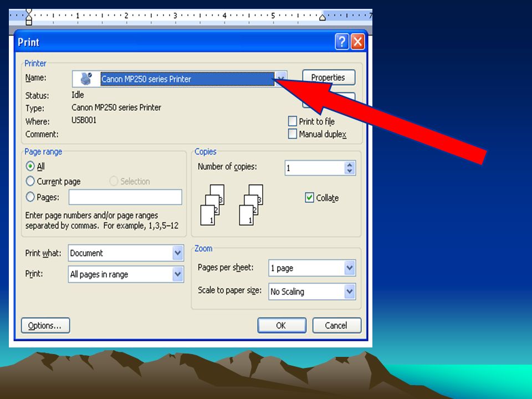The height and width of the screenshot is (399, 532).
Task: Click the right indent marker on the ruler
Action: click(323, 18)
